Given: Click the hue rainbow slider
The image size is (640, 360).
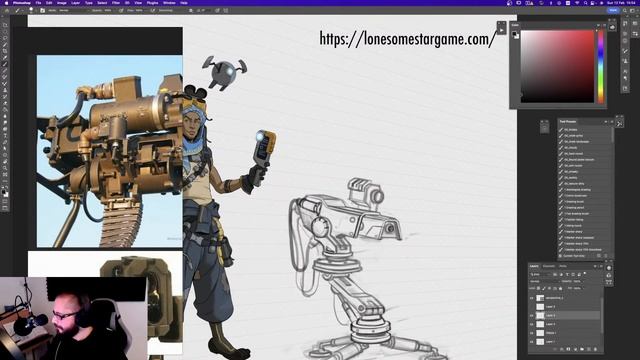Looking at the screenshot, I should click(x=600, y=66).
